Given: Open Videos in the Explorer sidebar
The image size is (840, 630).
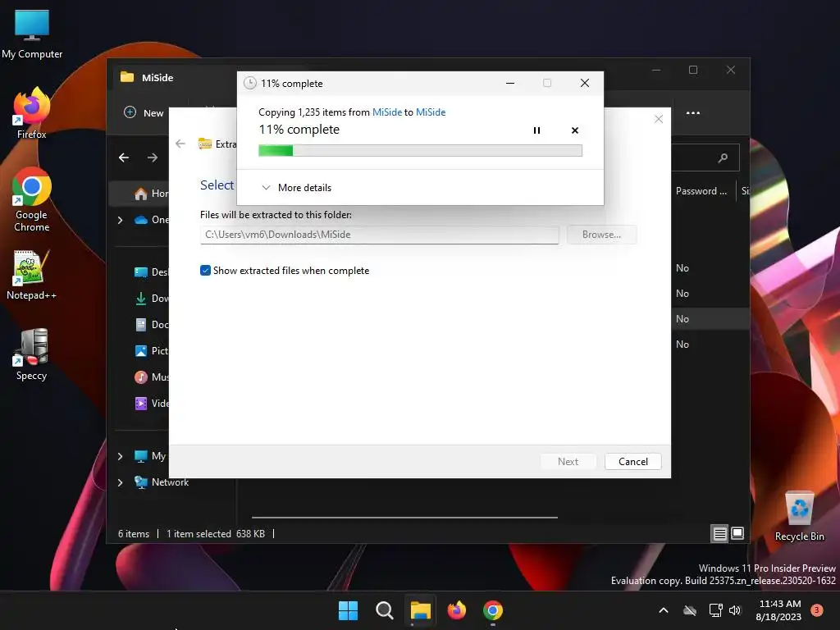Looking at the screenshot, I should point(152,404).
